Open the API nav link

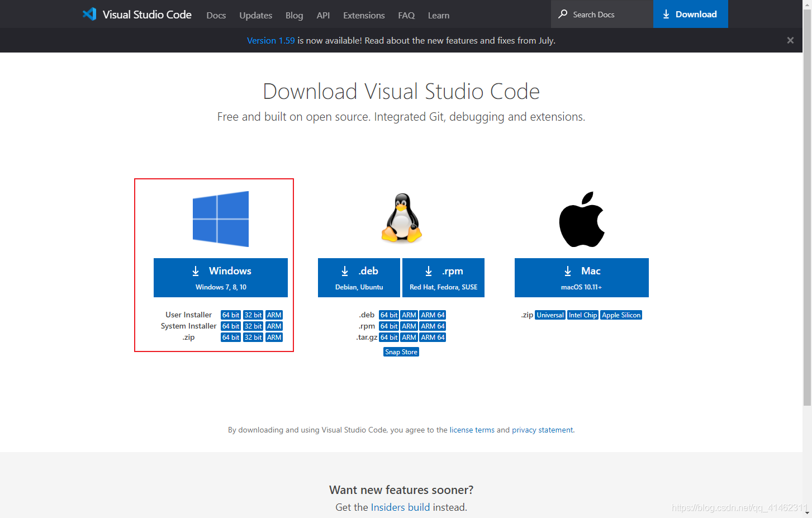(323, 15)
